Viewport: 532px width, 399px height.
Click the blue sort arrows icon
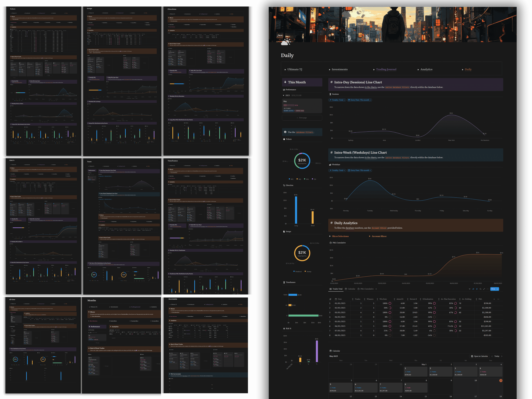(x=473, y=289)
